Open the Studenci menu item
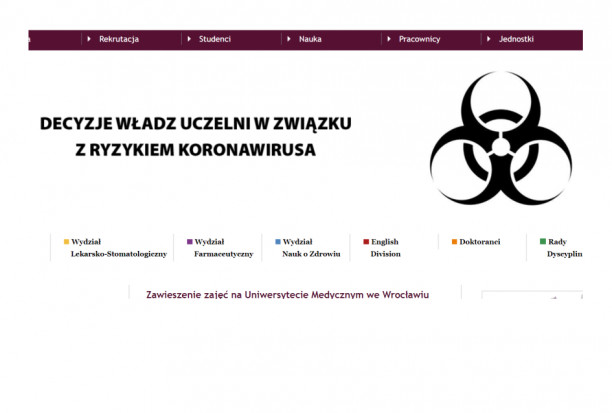612x413 pixels. 215,39
